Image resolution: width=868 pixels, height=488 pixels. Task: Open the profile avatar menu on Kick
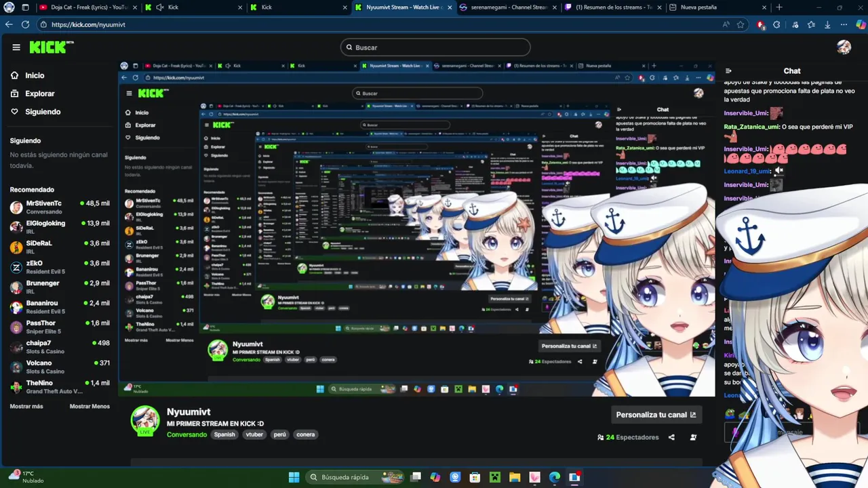click(844, 47)
